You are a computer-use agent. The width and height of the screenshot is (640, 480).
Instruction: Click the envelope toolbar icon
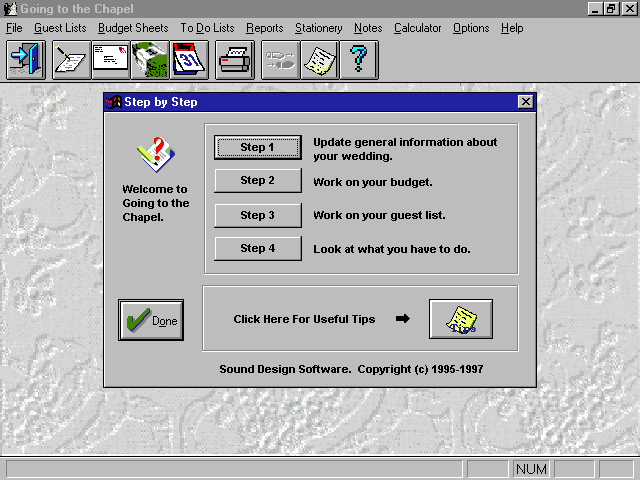click(110, 60)
